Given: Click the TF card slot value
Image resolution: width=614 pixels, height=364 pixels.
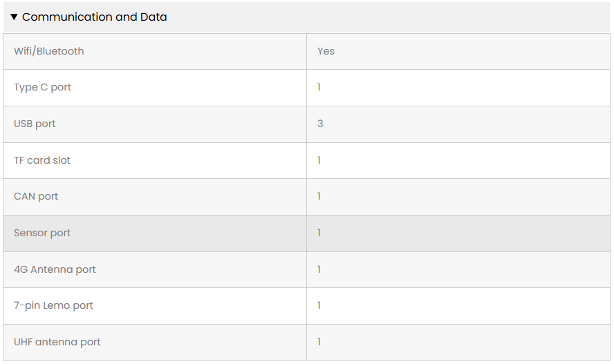Looking at the screenshot, I should coord(319,160).
